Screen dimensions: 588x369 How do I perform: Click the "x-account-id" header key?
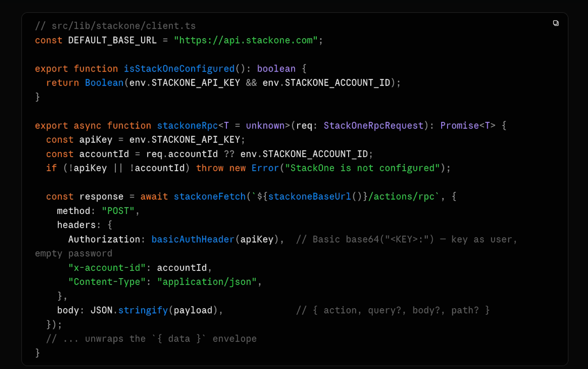pyautogui.click(x=107, y=268)
